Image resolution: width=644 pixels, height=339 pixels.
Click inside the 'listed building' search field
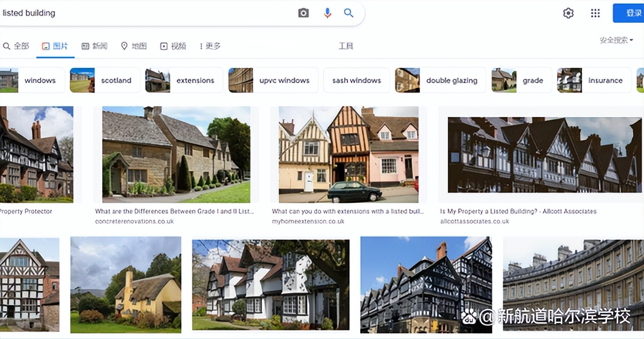[x=146, y=13]
